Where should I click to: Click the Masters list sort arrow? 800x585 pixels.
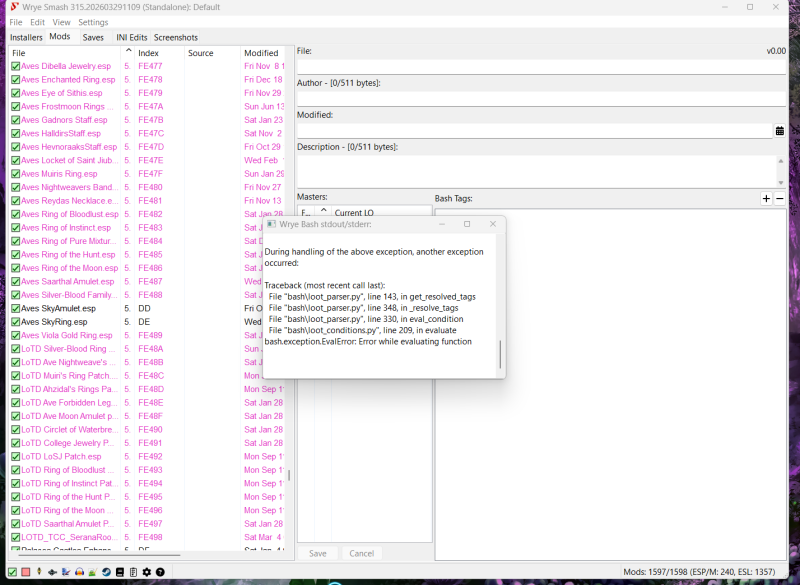(323, 210)
